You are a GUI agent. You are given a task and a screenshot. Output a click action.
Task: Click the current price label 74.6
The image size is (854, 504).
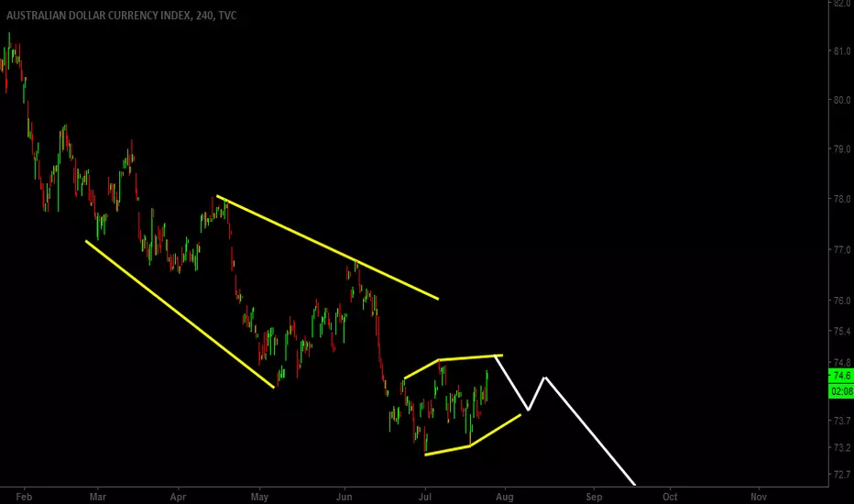(x=841, y=376)
